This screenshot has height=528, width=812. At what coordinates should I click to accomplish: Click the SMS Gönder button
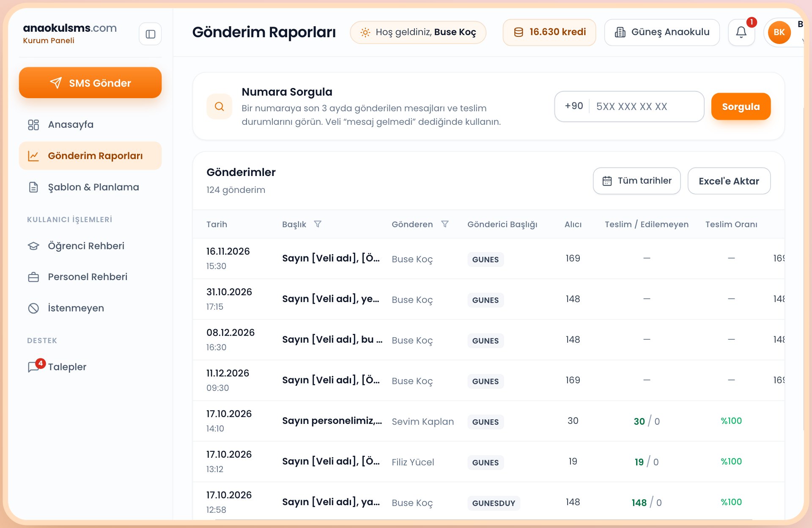pyautogui.click(x=90, y=83)
